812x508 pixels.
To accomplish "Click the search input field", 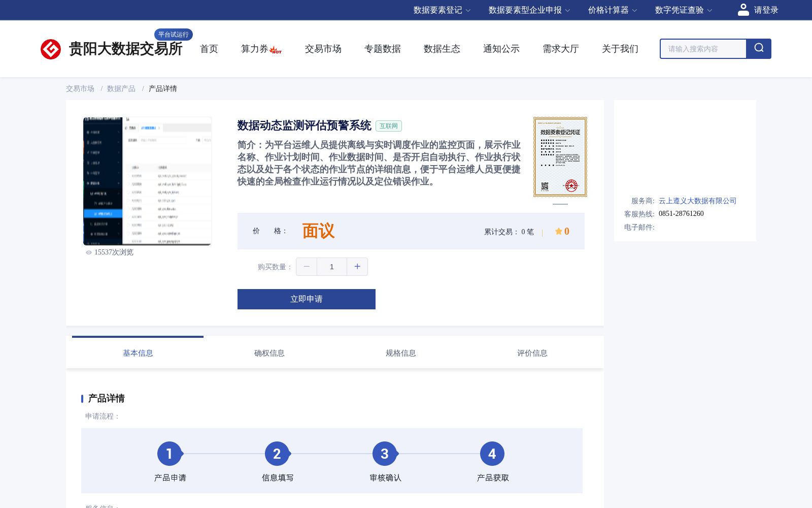I will pyautogui.click(x=703, y=49).
